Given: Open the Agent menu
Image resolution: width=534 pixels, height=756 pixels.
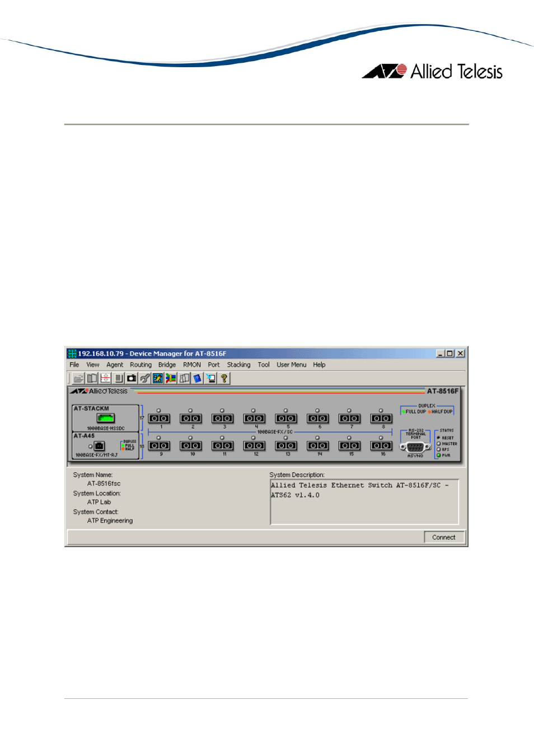Looking at the screenshot, I should coord(115,365).
